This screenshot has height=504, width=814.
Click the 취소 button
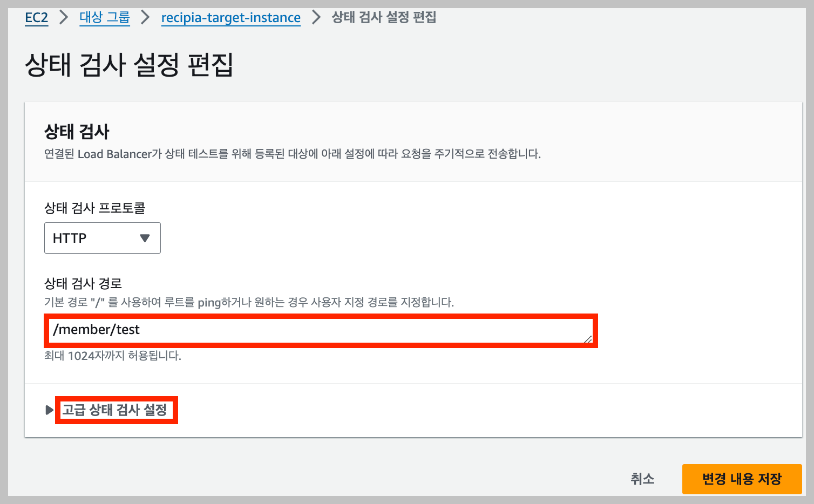641,479
